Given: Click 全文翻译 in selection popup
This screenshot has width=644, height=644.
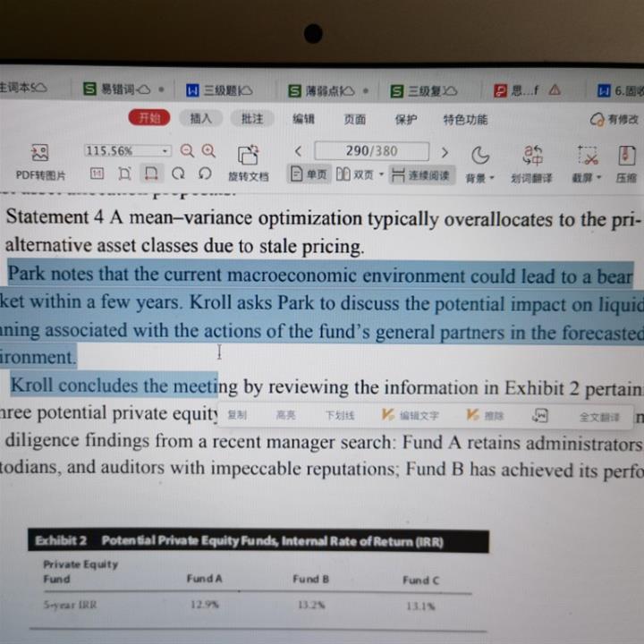Looking at the screenshot, I should (x=599, y=417).
